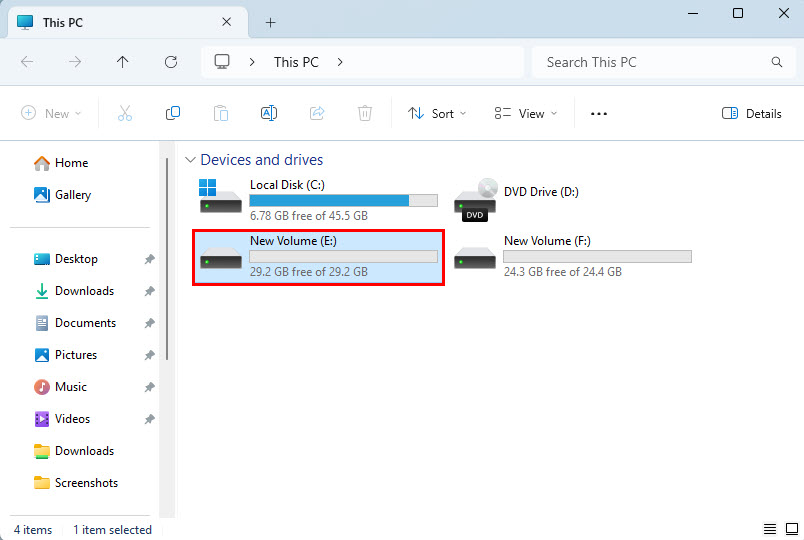Click the Search This PC field
The height and width of the screenshot is (540, 804).
tap(655, 62)
